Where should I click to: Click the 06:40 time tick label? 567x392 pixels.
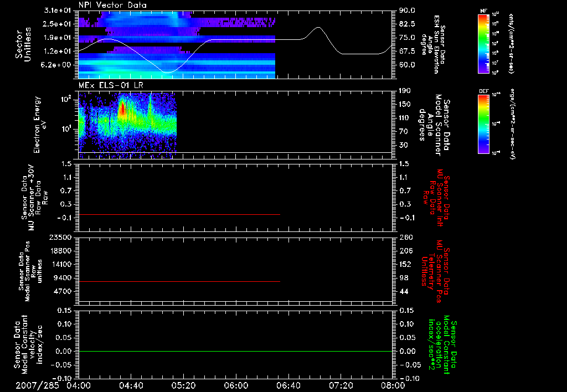click(x=288, y=385)
